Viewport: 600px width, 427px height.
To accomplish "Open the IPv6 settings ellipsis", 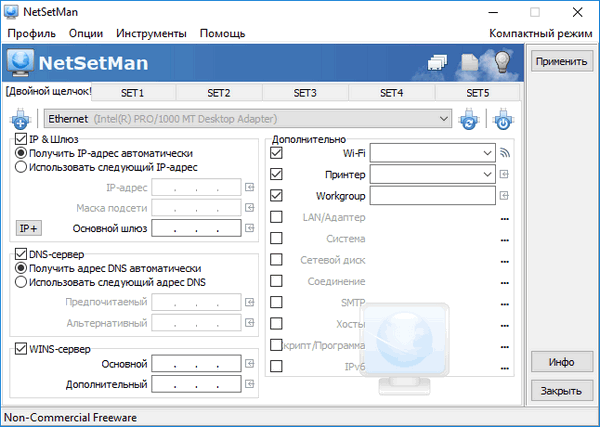I will [505, 368].
